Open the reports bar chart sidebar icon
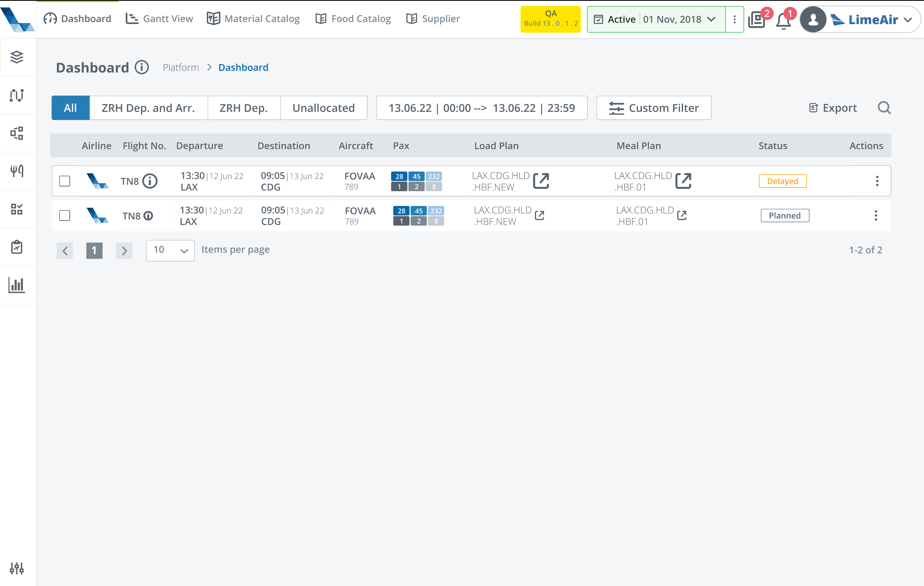Image resolution: width=924 pixels, height=586 pixels. pos(17,285)
